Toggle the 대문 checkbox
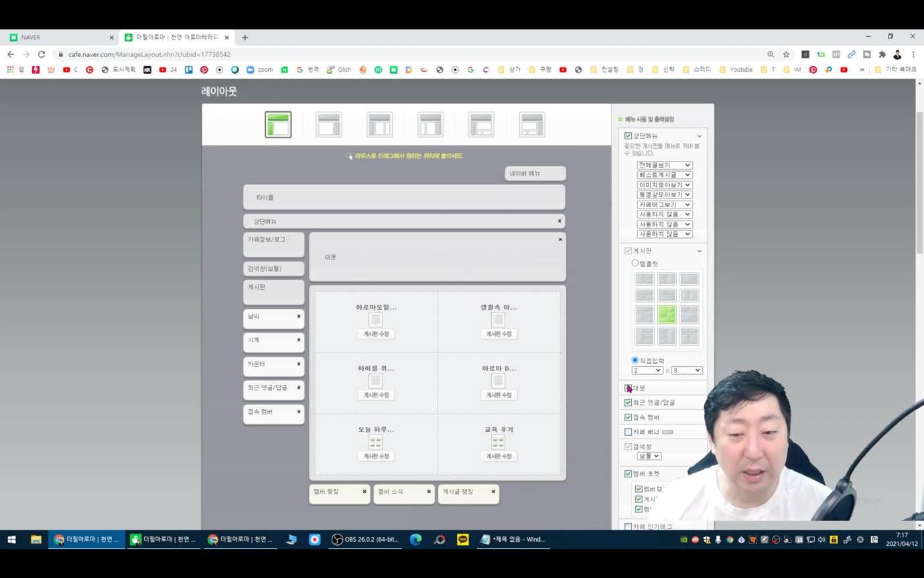The width and height of the screenshot is (924, 578). coord(628,388)
